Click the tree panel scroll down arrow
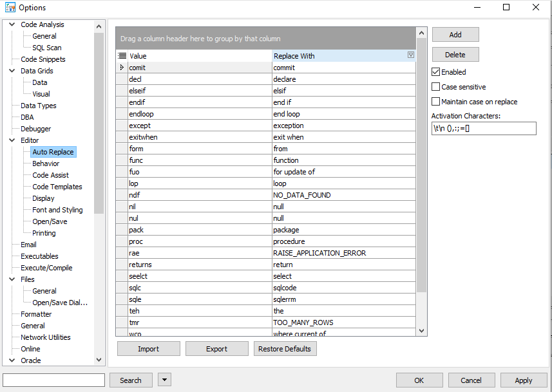This screenshot has height=392, width=552. pyautogui.click(x=99, y=360)
